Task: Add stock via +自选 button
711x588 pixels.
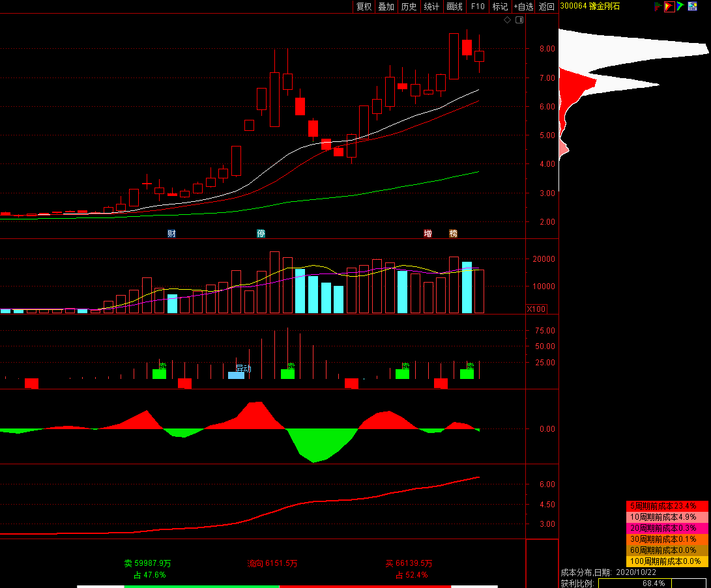Action: [523, 7]
